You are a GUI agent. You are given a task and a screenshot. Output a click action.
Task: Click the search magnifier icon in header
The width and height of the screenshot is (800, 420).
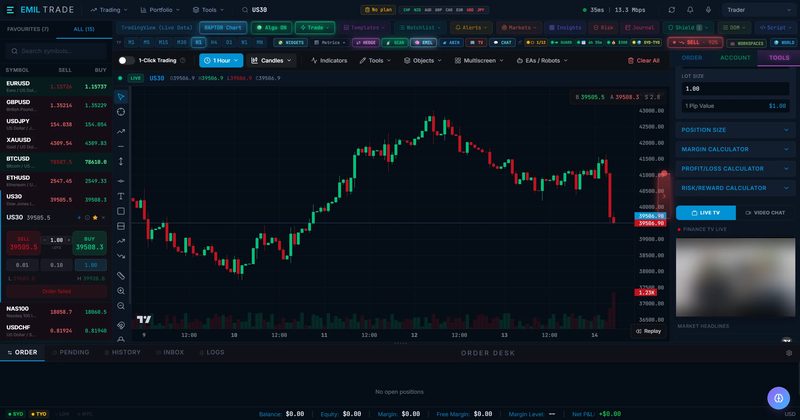click(x=245, y=10)
